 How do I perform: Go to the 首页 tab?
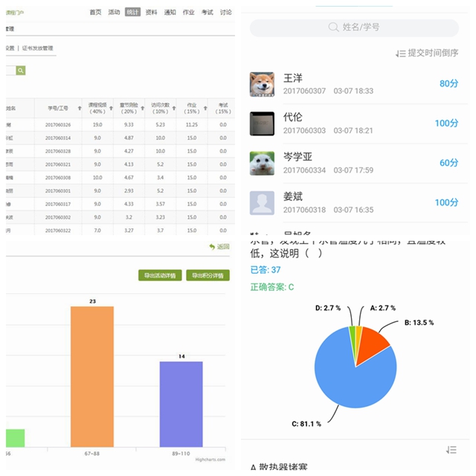click(95, 12)
